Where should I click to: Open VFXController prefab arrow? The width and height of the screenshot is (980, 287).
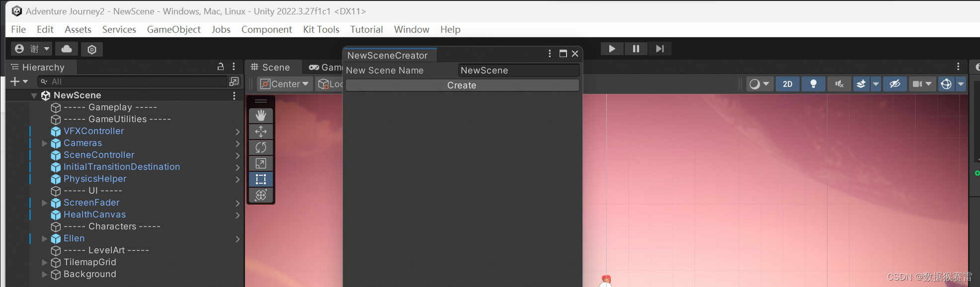pyautogui.click(x=238, y=132)
